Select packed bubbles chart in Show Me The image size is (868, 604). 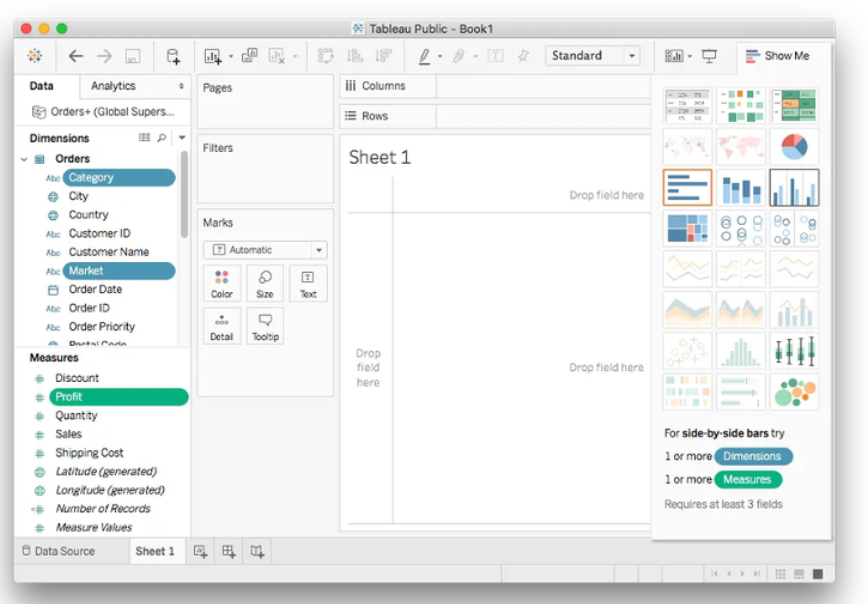[x=794, y=392]
